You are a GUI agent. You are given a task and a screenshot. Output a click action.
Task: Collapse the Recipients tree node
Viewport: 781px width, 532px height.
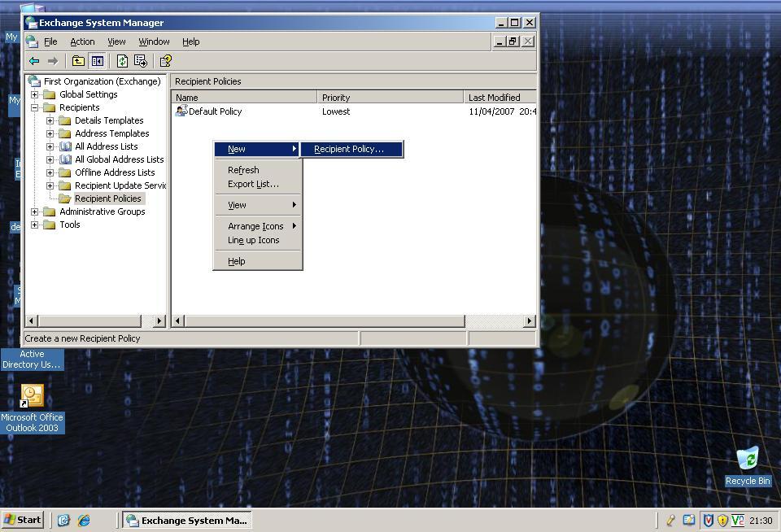[34, 107]
